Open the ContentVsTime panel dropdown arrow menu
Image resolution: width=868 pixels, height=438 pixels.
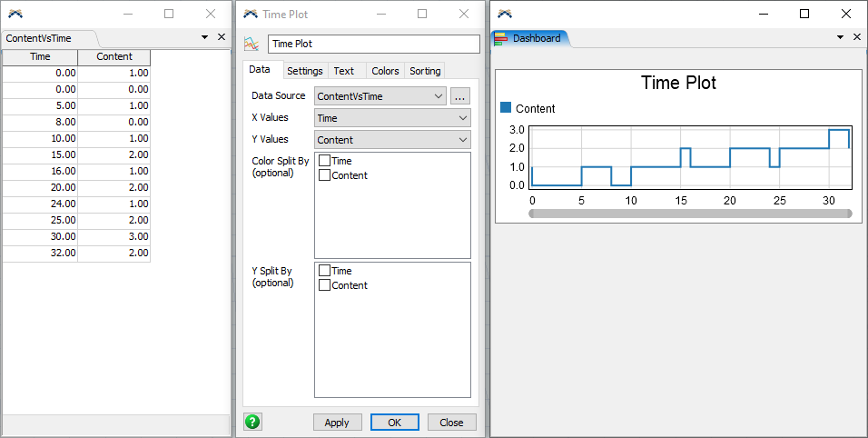[204, 37]
